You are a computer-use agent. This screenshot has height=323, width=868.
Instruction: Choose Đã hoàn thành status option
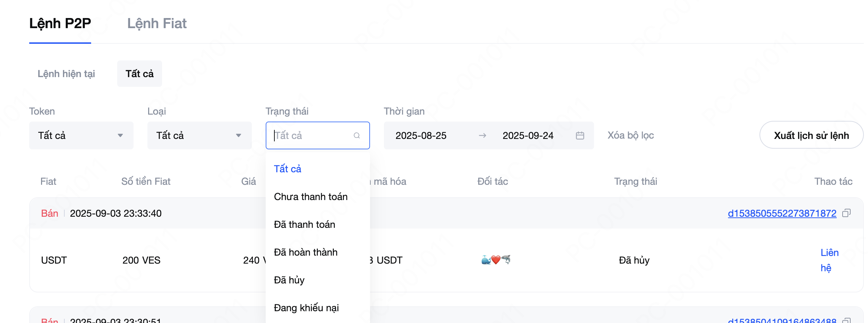pos(305,252)
